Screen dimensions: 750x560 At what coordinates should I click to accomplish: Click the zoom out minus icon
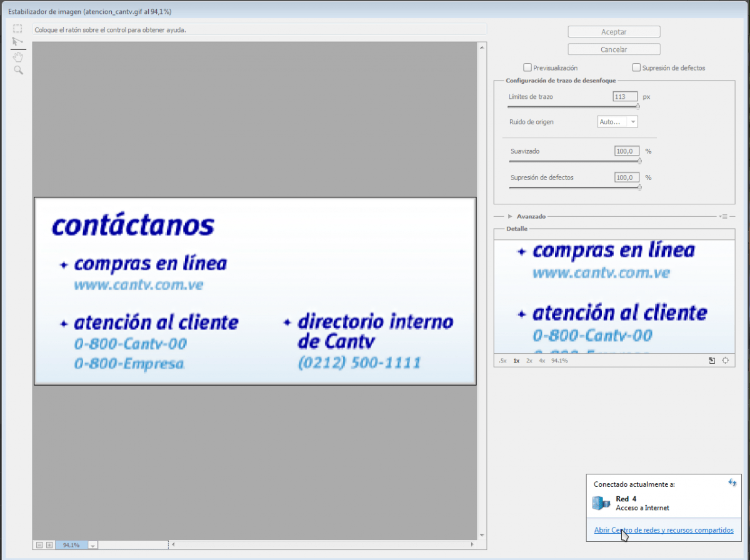[40, 545]
